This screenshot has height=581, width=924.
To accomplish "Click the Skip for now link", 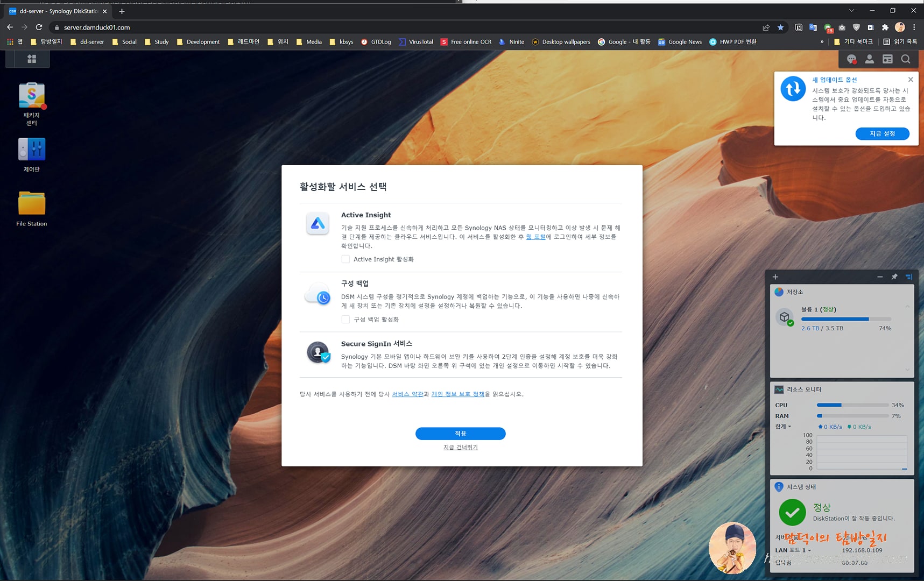I will (460, 448).
